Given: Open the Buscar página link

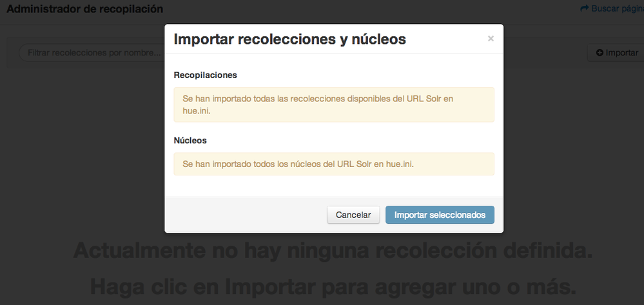Looking at the screenshot, I should pyautogui.click(x=612, y=8).
